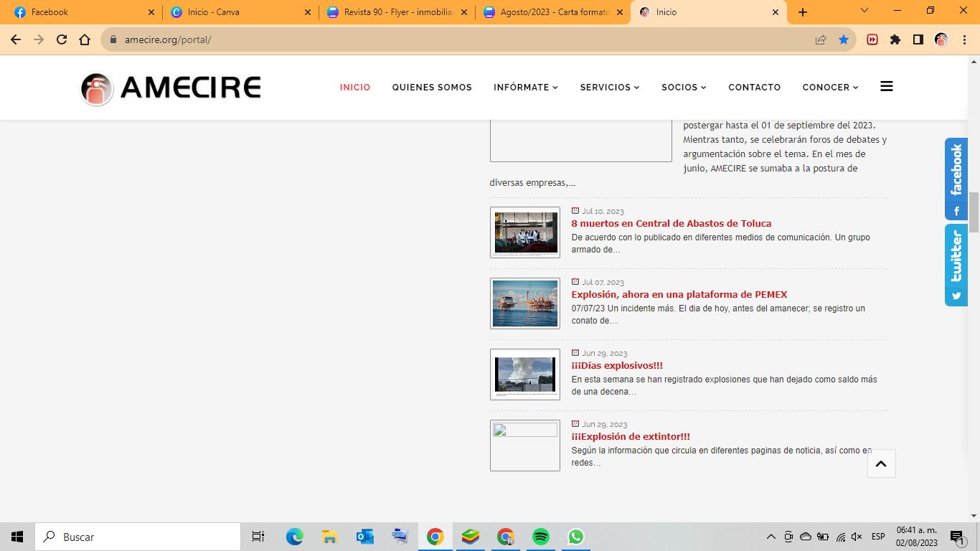Open the ESP language indicator

click(x=878, y=537)
